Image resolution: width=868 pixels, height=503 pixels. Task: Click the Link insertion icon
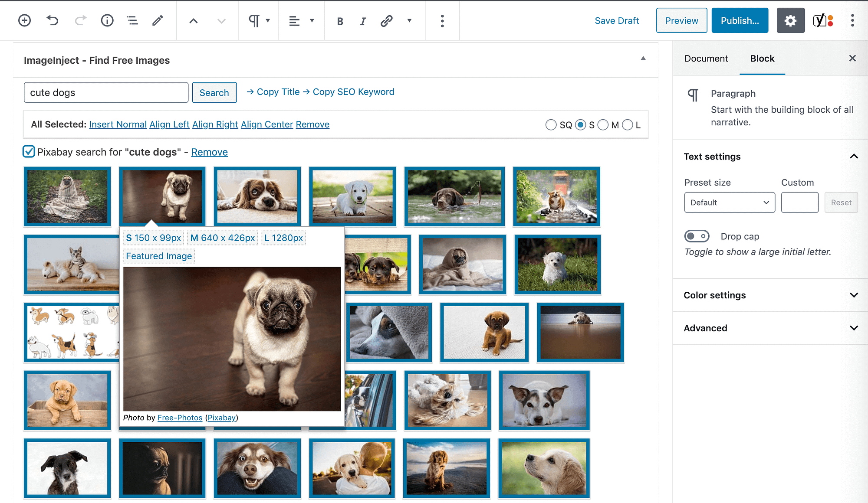[x=386, y=21]
